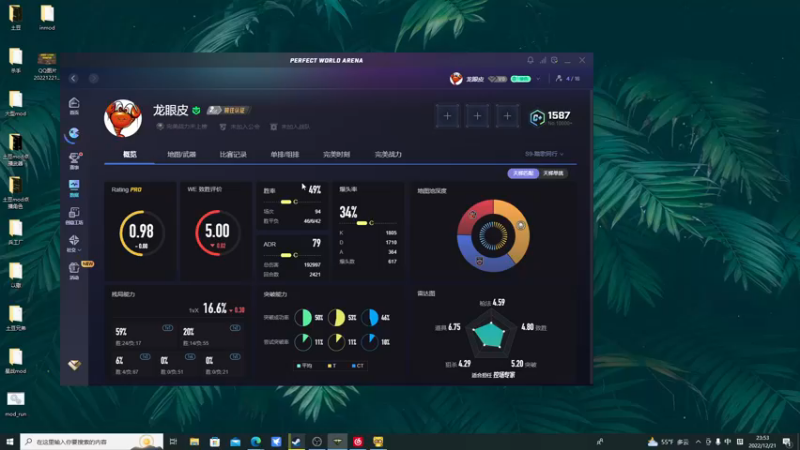Screen dimensions: 800x450
Task: Click the orange segment of the map donut chart
Action: [516, 227]
